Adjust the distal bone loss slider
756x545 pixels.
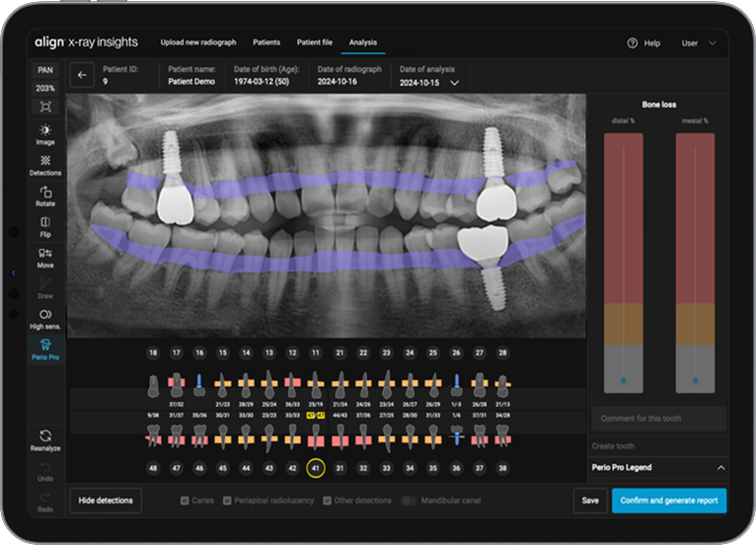coord(623,379)
